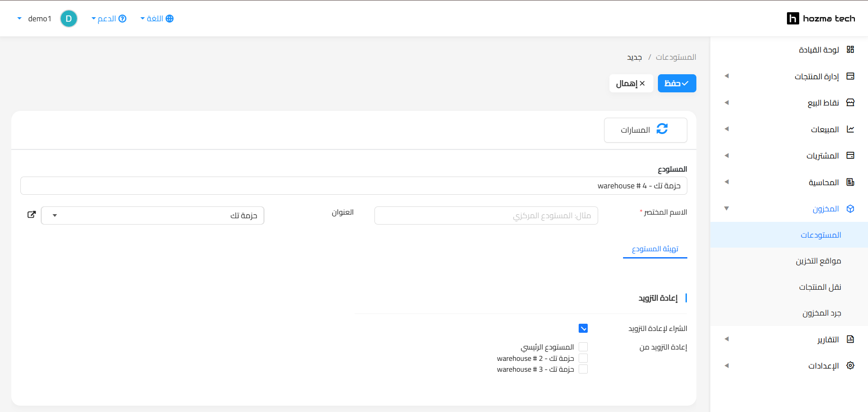Click the المسارات routes button
Screen dimensions: 868x412
[x=645, y=130]
